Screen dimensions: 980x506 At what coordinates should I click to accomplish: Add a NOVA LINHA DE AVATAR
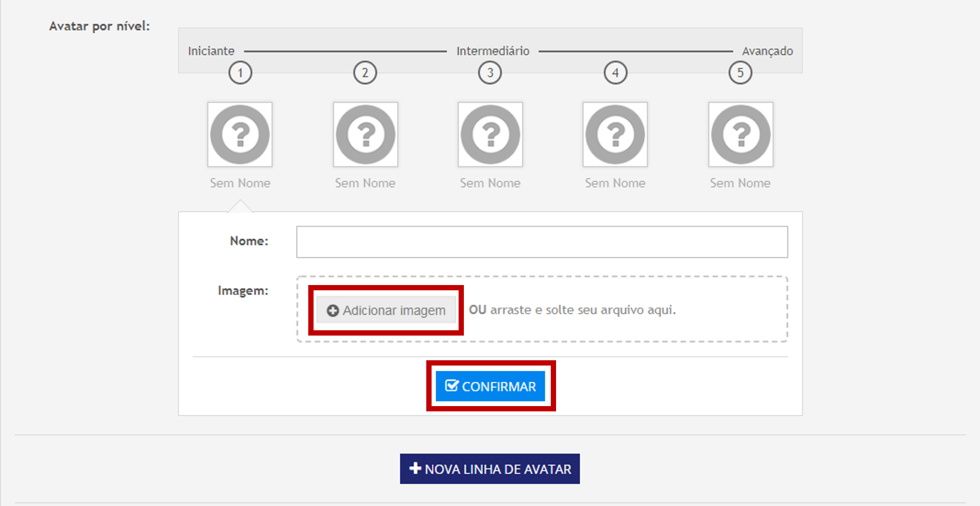tap(490, 469)
